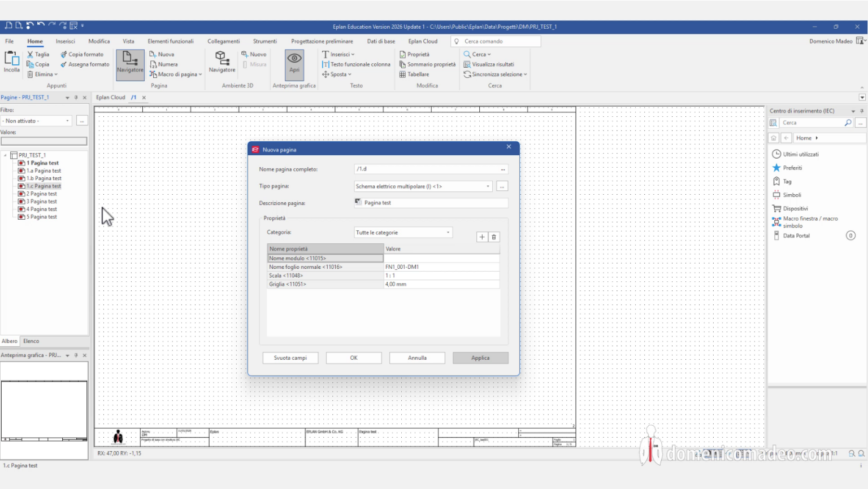Click the Cerca comando search field
The width and height of the screenshot is (868, 489).
coord(496,41)
